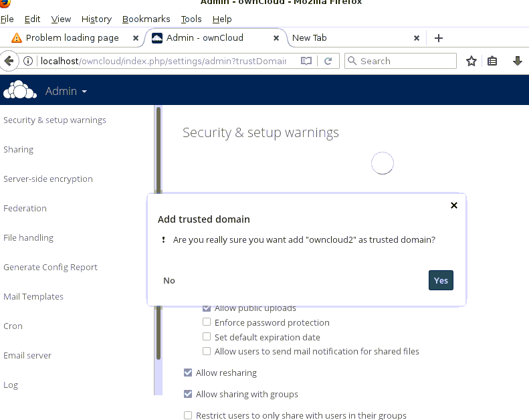Show bookmarks list icon
Image resolution: width=529 pixels, height=420 pixels.
coord(492,61)
